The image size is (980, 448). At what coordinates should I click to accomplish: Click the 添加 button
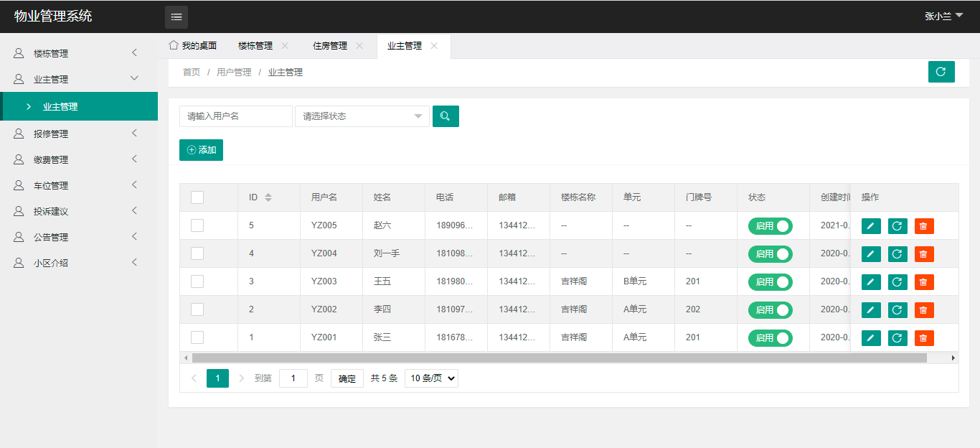point(201,150)
